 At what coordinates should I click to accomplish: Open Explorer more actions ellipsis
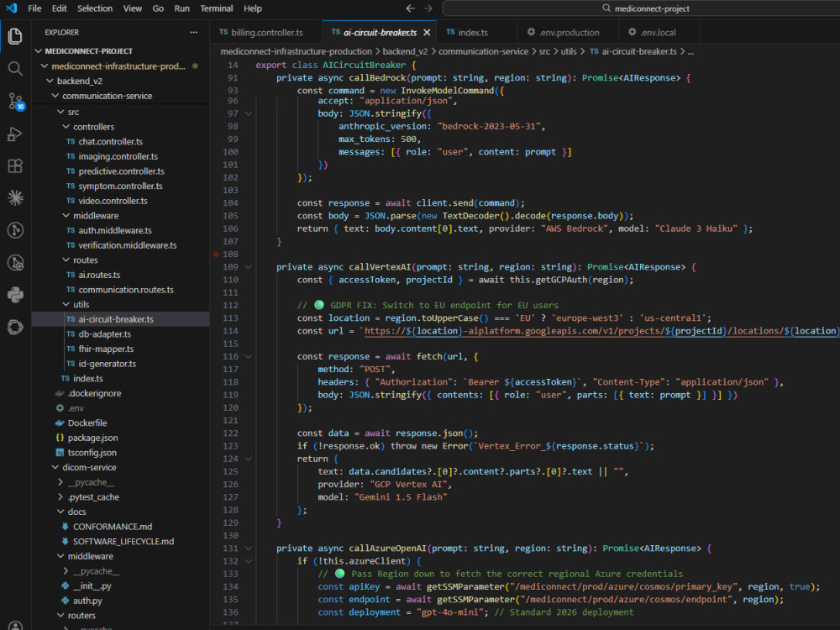click(193, 32)
